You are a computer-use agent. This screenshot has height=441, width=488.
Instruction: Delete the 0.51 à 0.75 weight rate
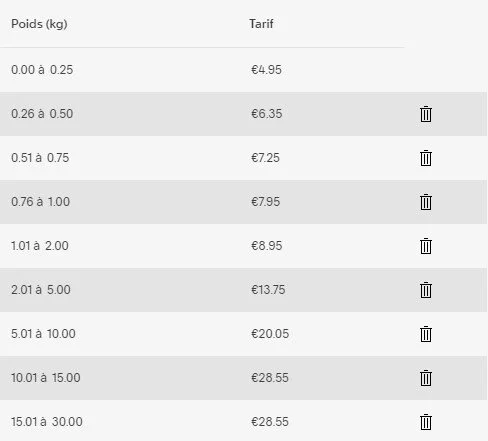[x=426, y=158]
